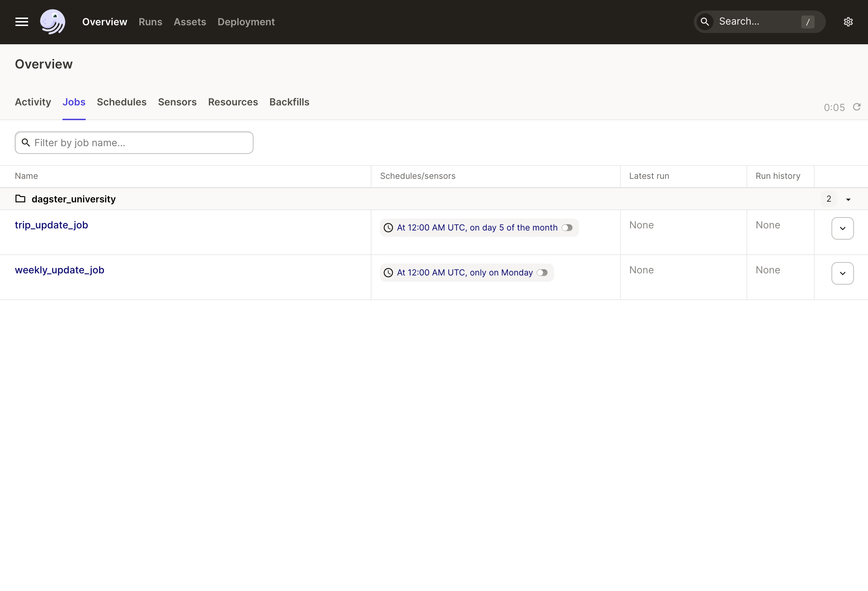
Task: Switch to the Sensors tab
Action: (177, 102)
